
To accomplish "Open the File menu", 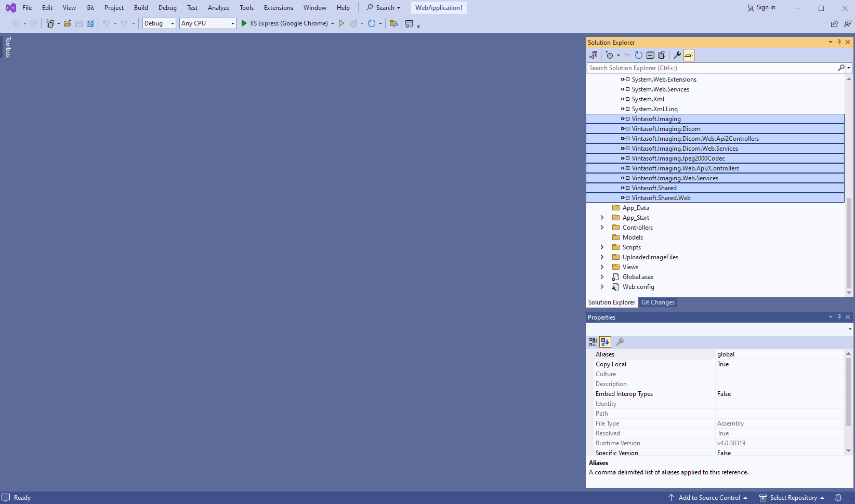I will click(x=27, y=8).
